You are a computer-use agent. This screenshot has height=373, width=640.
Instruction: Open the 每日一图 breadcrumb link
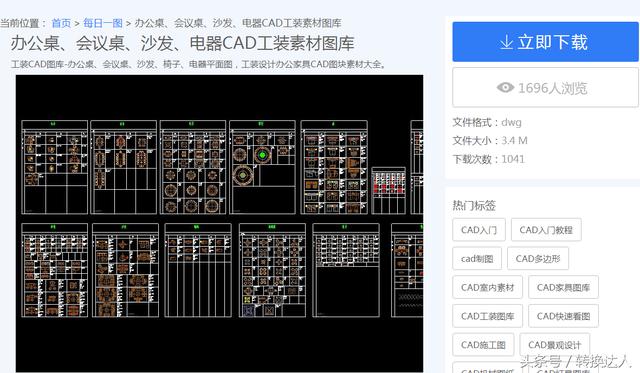[103, 23]
